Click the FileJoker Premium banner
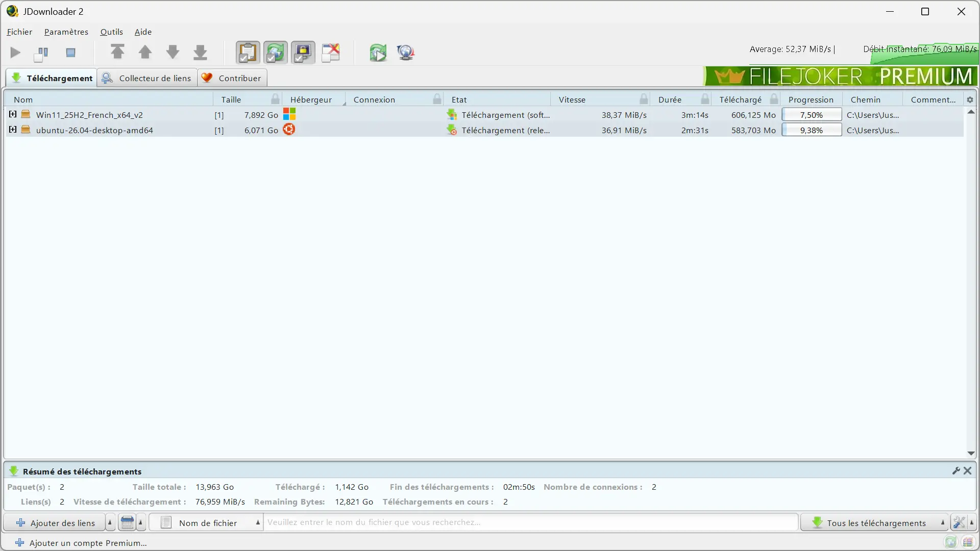This screenshot has height=551, width=980. click(x=840, y=76)
